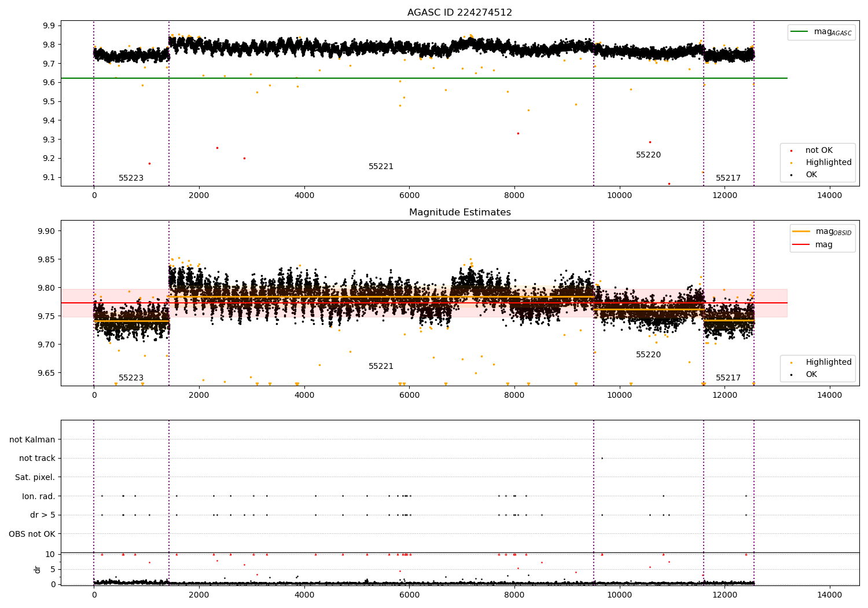This screenshot has width=868, height=608.
Task: Click x-tick 12000 in Magnitude Estimates plot
Action: tap(724, 395)
